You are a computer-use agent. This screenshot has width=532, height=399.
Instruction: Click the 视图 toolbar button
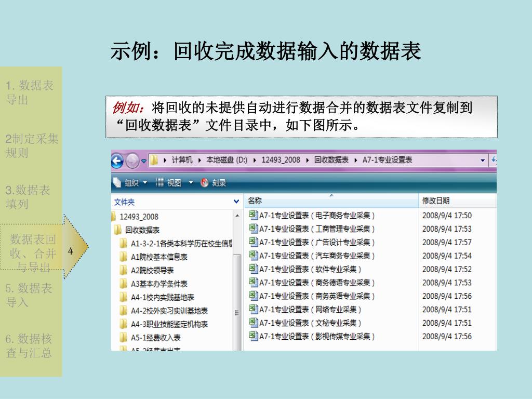[x=169, y=183]
